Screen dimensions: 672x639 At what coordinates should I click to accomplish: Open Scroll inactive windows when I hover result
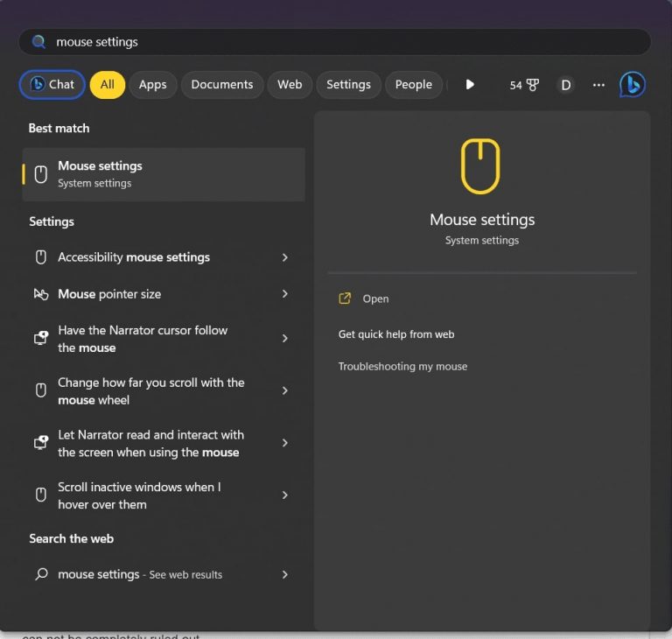point(149,495)
